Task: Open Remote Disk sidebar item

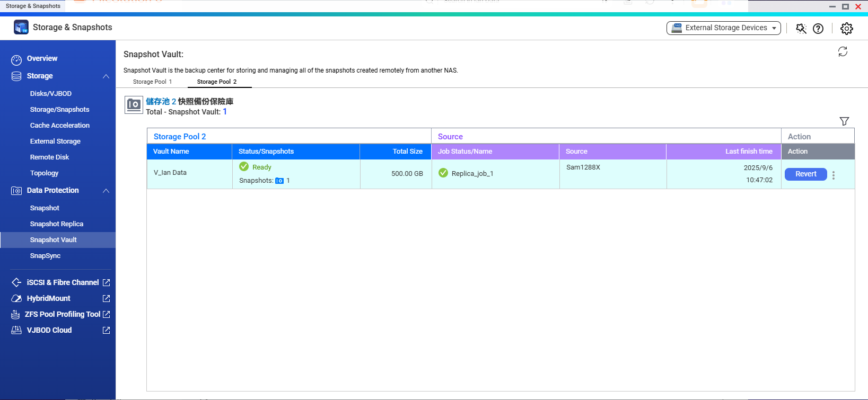Action: click(49, 157)
